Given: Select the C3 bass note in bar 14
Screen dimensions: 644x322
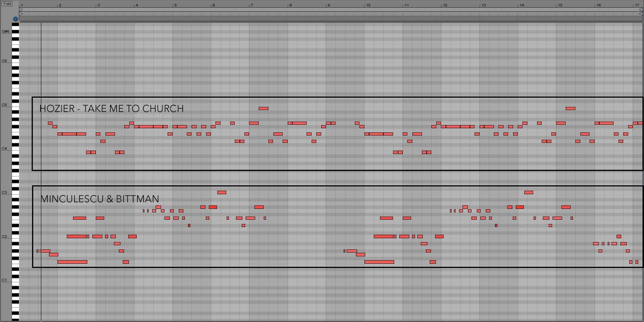Looking at the screenshot, I should (529, 192).
